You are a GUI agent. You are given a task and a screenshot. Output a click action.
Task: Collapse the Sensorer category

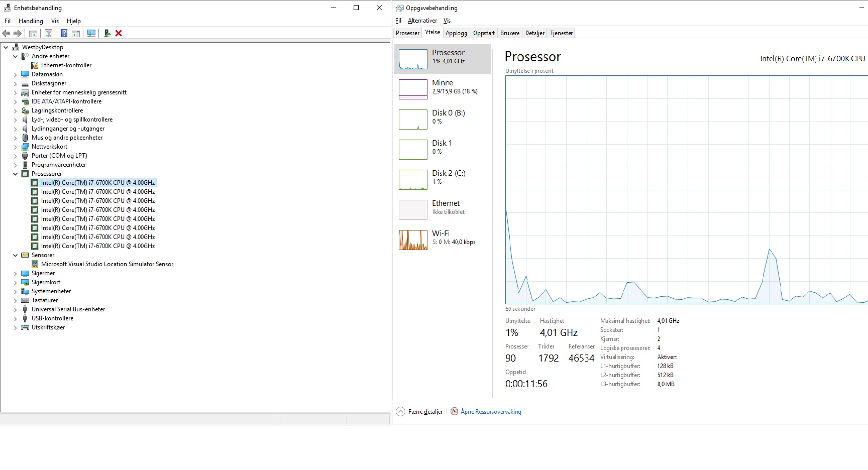click(x=16, y=255)
